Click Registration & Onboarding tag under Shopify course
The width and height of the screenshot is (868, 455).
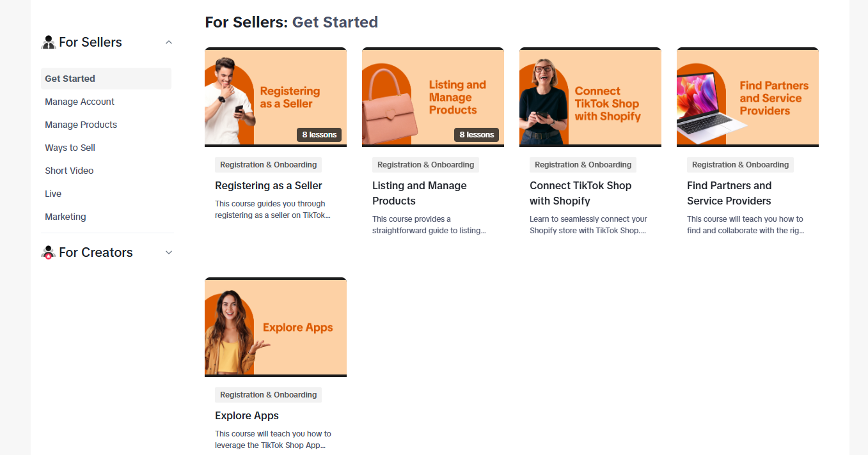583,165
